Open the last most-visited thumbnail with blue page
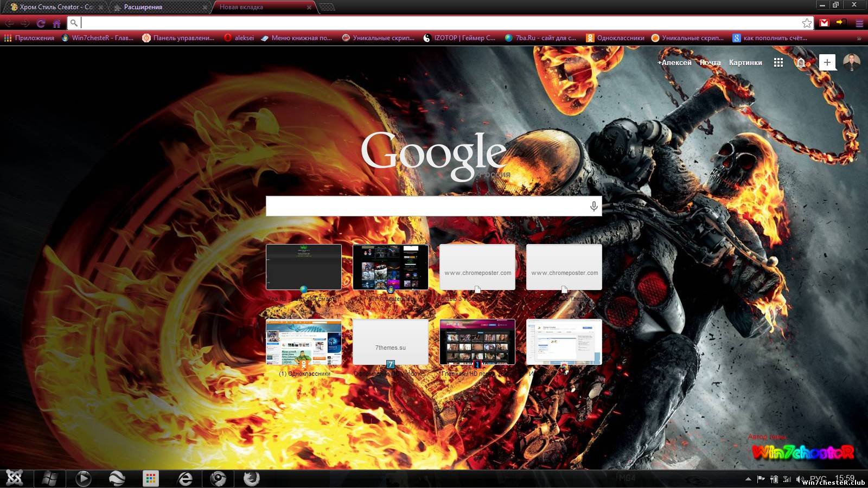Image resolution: width=868 pixels, height=488 pixels. [564, 342]
